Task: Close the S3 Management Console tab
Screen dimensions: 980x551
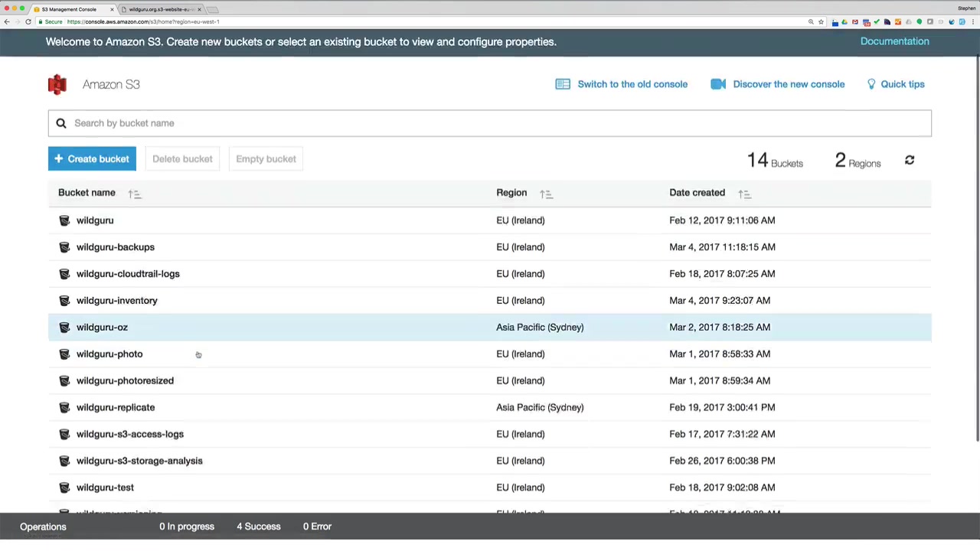Action: click(x=112, y=9)
